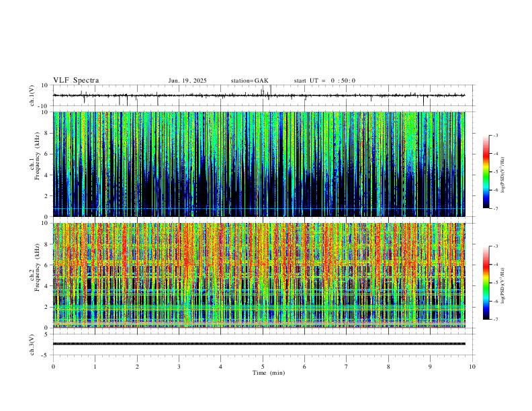Click the ch.3 flat black trace

259,344
